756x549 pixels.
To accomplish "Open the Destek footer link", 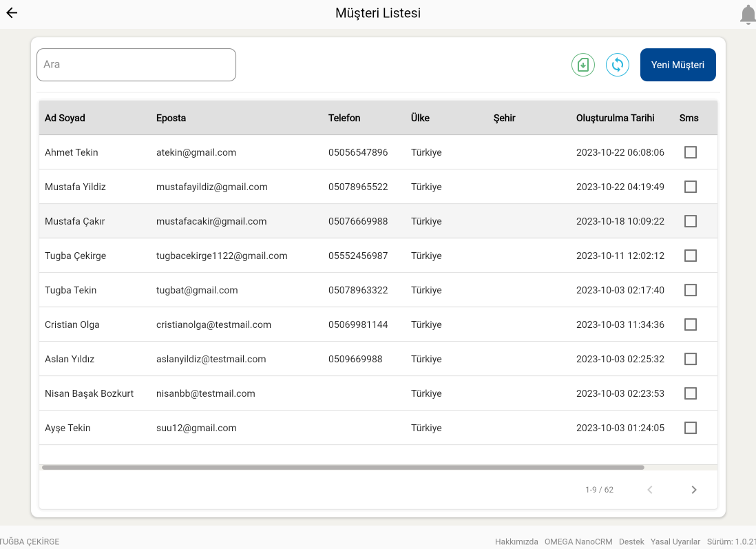I will (x=631, y=541).
